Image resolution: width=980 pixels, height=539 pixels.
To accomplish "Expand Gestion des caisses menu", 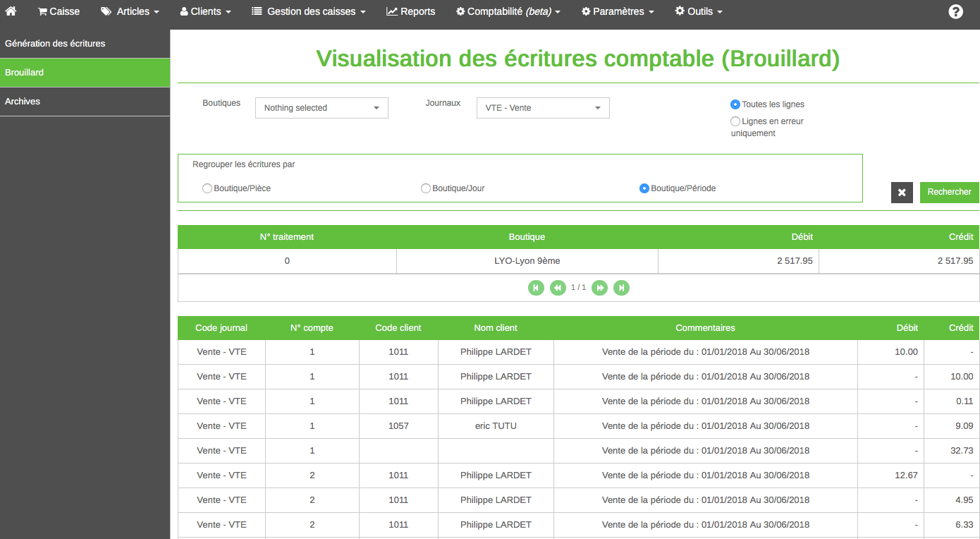I will 309,11.
